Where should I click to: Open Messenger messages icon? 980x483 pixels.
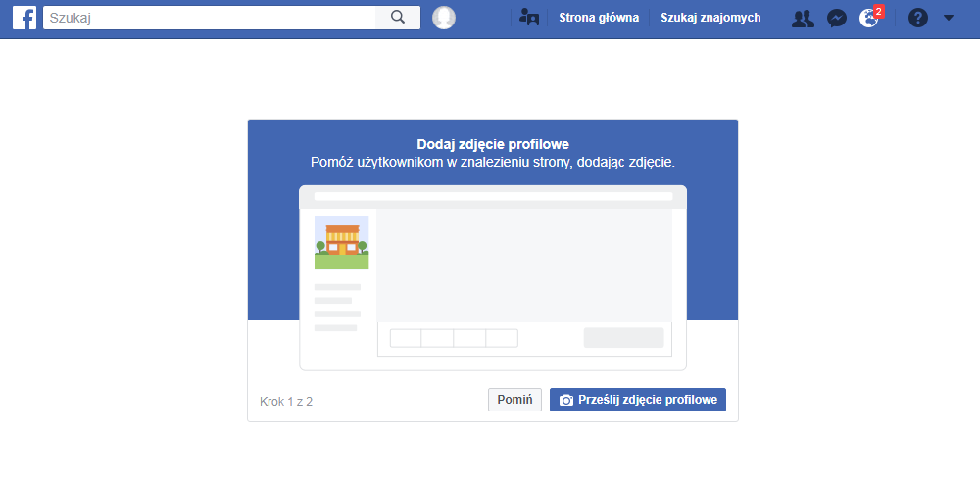coord(836,18)
